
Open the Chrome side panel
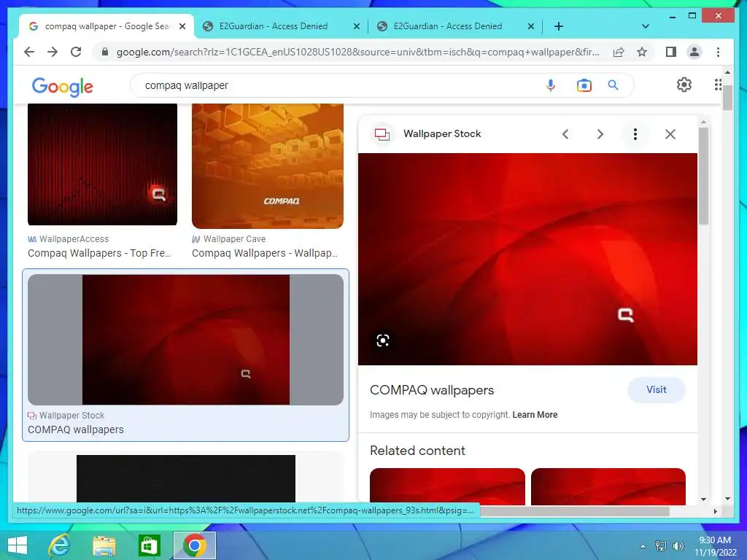(x=671, y=52)
